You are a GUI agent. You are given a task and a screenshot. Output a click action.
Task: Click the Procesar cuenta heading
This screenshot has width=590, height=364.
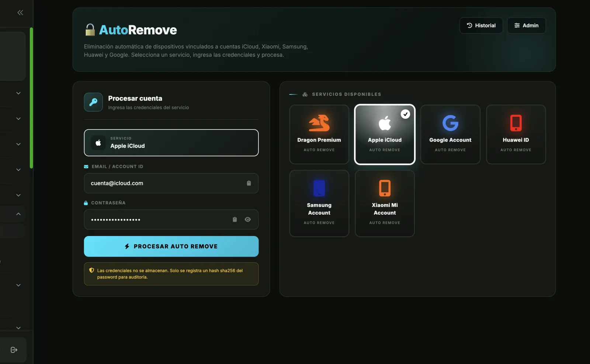(135, 98)
